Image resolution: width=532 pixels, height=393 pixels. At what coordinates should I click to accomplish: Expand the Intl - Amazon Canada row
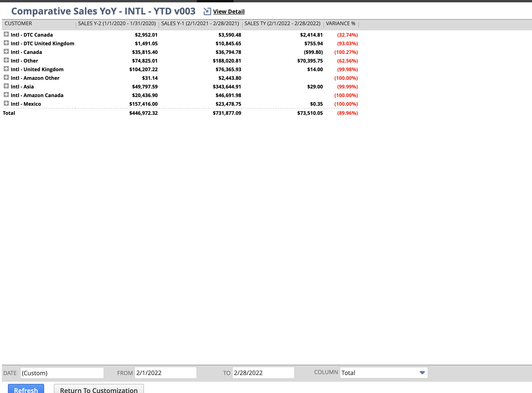[x=7, y=95]
